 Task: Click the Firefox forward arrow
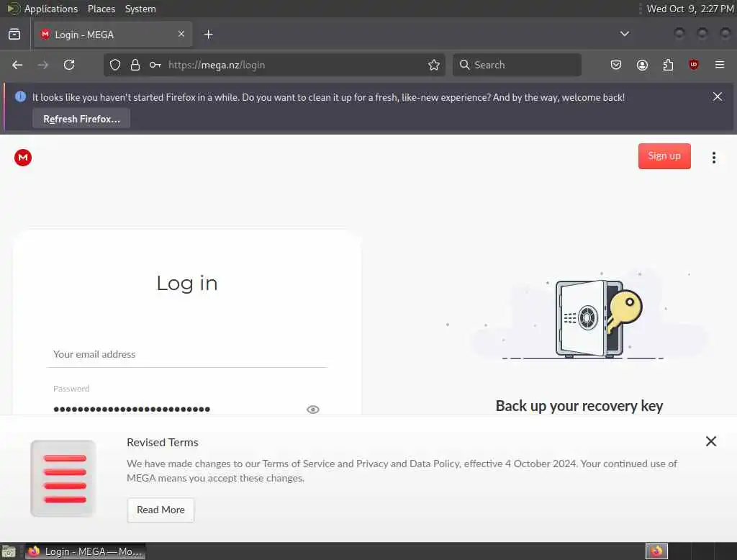click(x=43, y=65)
